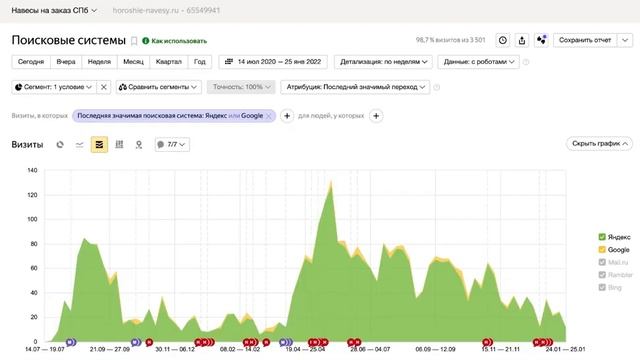Viewport: 640px width, 360px height.
Task: Clear the segment with the X button
Action: click(104, 87)
